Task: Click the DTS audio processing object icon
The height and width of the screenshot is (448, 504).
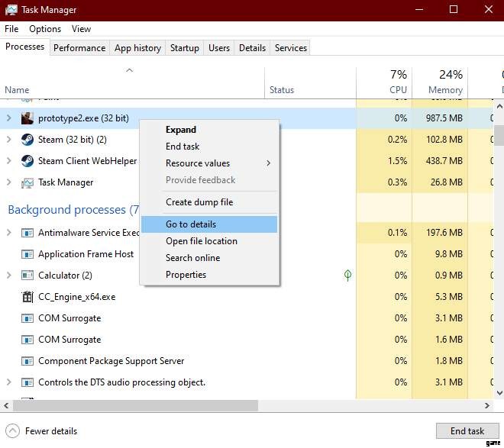Action: click(x=27, y=382)
